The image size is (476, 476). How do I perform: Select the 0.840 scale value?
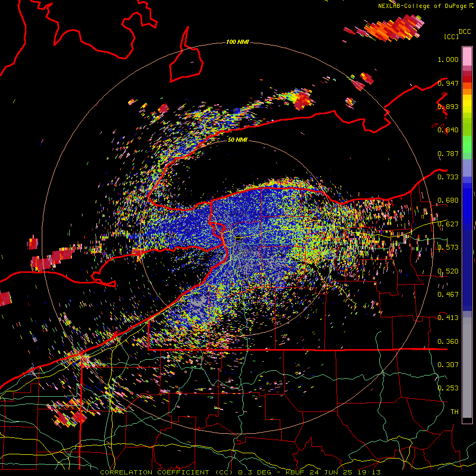tap(448, 130)
